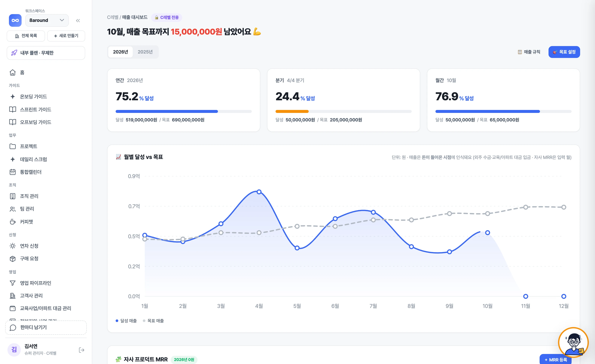Click the 한마디 남기기 feedback button
The height and width of the screenshot is (364, 595).
tap(46, 328)
